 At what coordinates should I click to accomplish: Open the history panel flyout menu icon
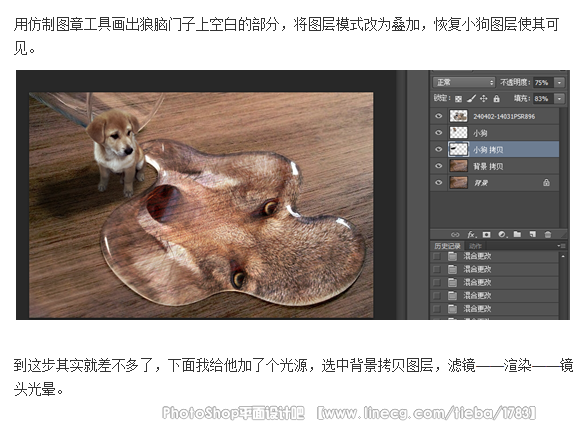(561, 246)
